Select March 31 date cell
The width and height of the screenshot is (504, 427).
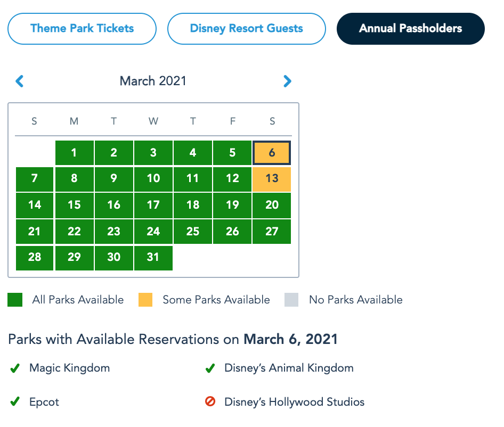tap(153, 257)
